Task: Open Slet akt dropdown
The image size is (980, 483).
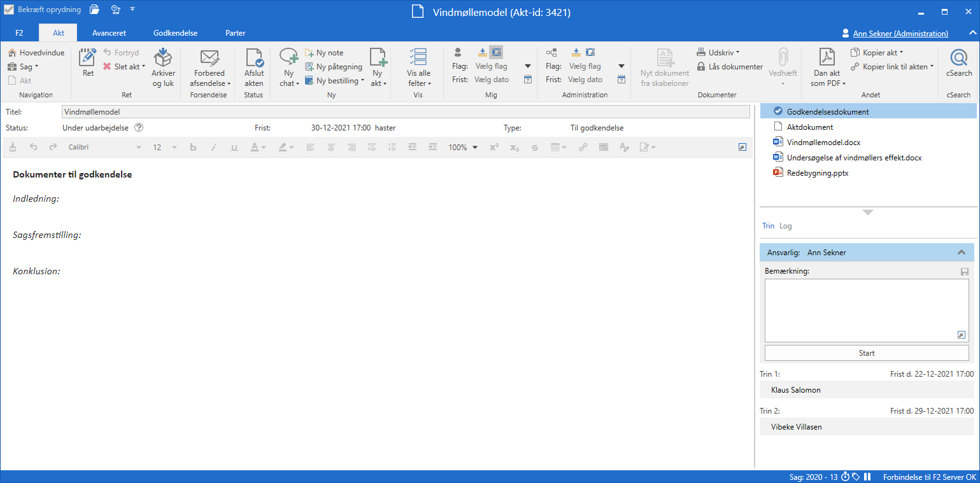Action: [x=124, y=67]
